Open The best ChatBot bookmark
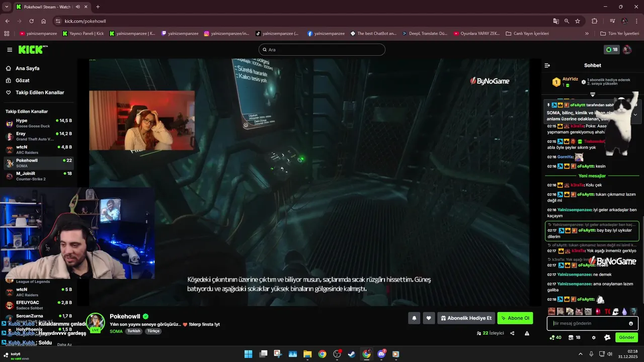The height and width of the screenshot is (362, 644). pos(373,34)
